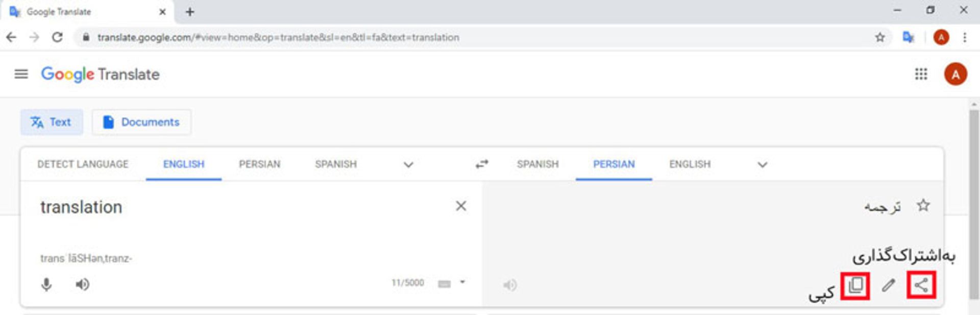The width and height of the screenshot is (980, 315).
Task: Expand more target languages
Action: (763, 164)
